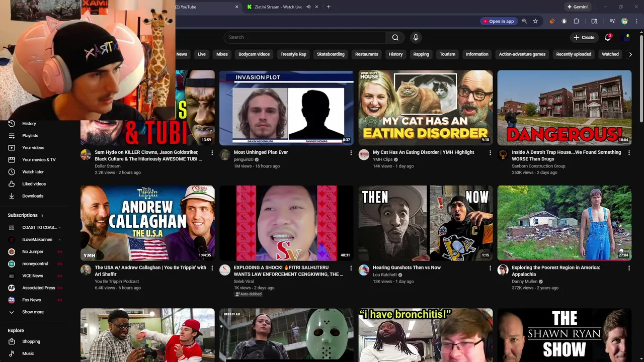Open options for Andrew Callaghan video
This screenshot has width=644, height=362.
pos(212,268)
